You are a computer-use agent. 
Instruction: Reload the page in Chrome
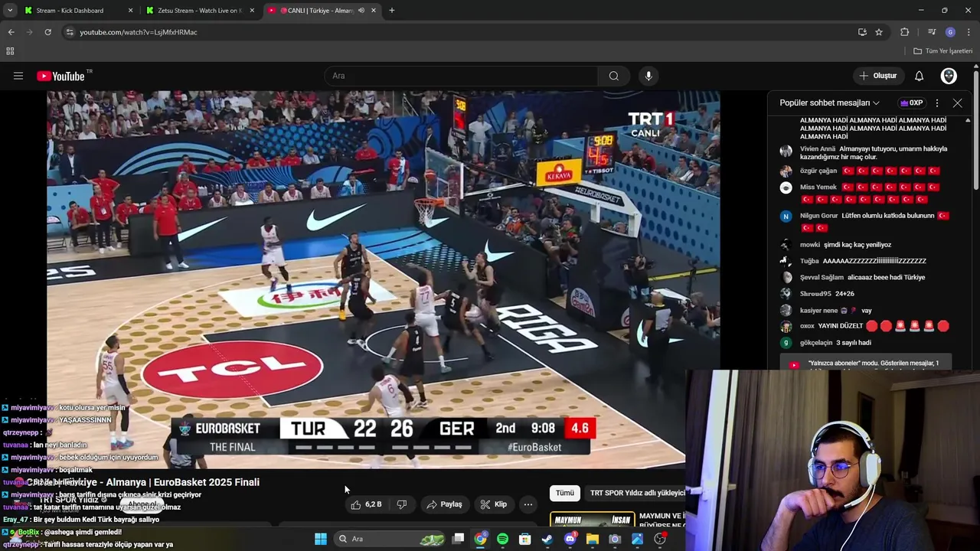(47, 32)
